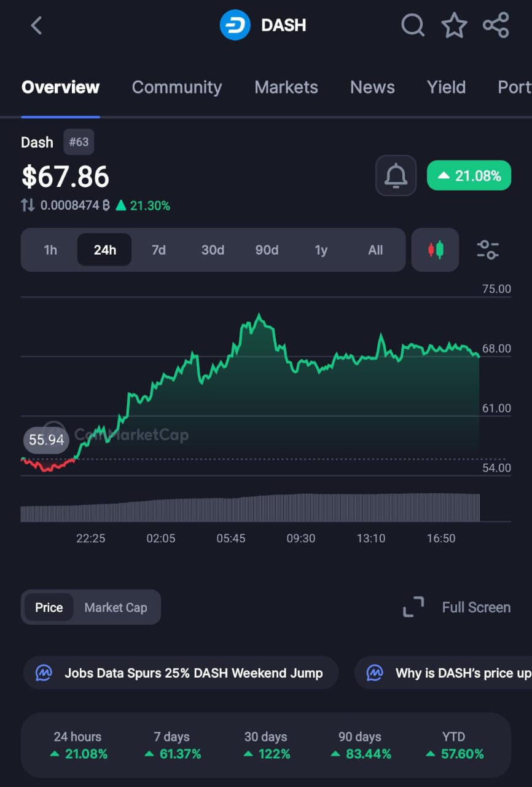Click the blue DASH coin logo
The width and height of the screenshot is (532, 787).
[235, 25]
